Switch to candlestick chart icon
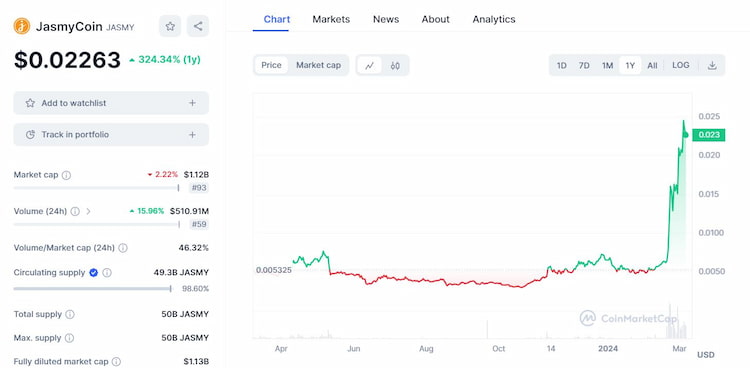 (x=395, y=66)
